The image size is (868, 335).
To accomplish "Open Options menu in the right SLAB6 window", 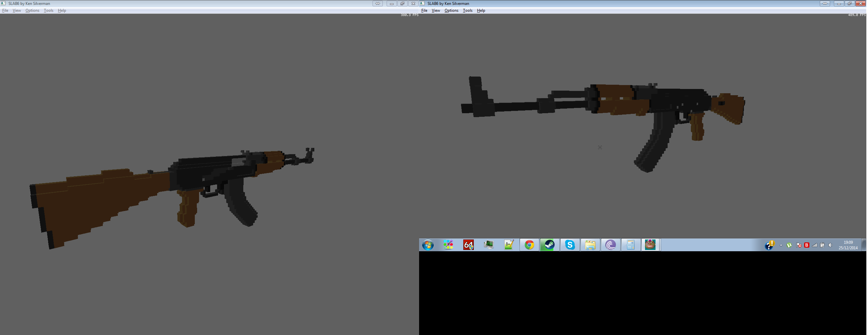I will tap(451, 10).
